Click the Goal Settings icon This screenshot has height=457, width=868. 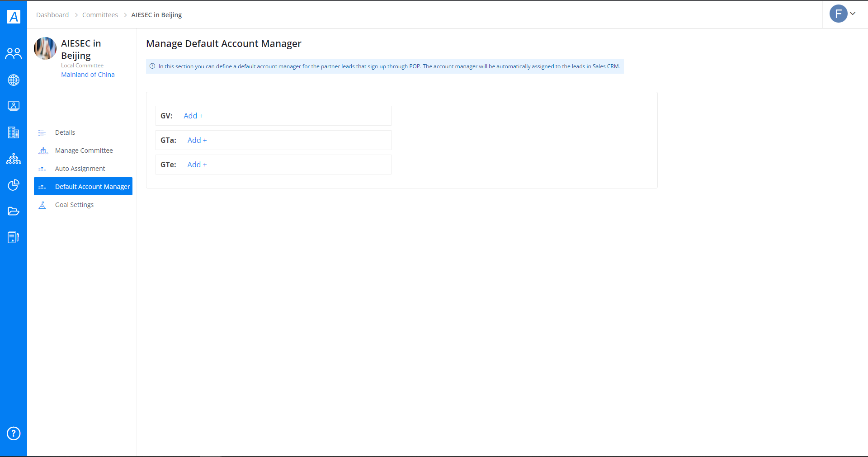42,205
